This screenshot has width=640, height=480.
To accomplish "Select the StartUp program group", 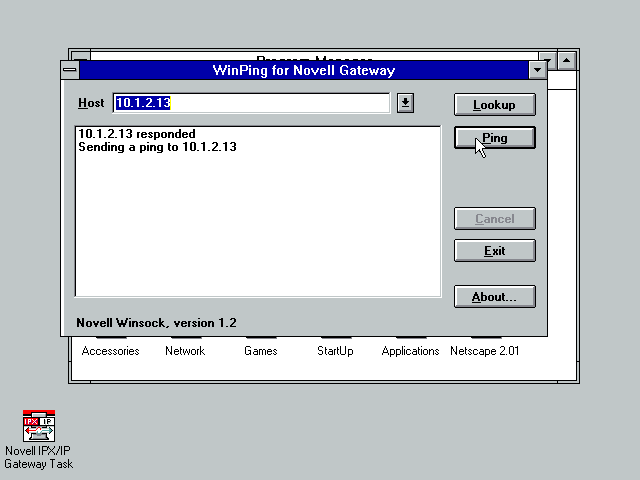I will [335, 351].
